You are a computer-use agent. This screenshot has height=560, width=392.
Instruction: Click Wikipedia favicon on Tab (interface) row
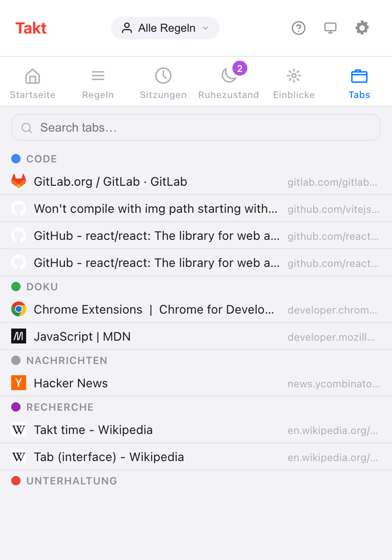[19, 456]
